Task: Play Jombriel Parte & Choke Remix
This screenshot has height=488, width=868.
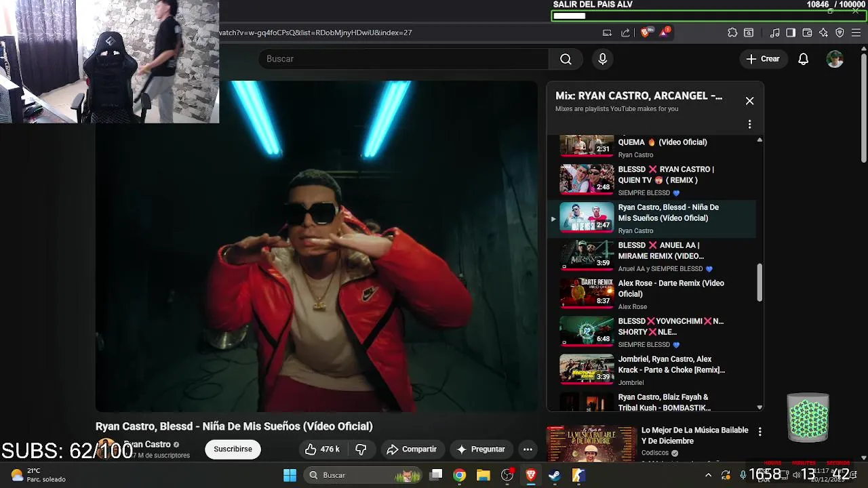Action: (x=651, y=370)
